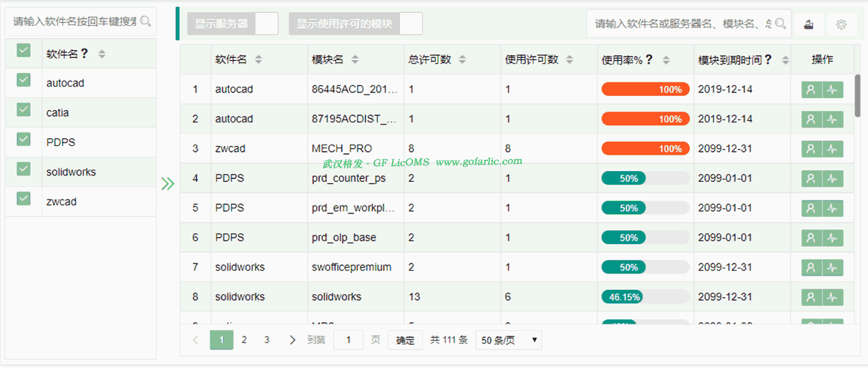The height and width of the screenshot is (368, 868).
Task: Click activity chart icon in zwcad MECH_PRO row
Action: pos(832,149)
